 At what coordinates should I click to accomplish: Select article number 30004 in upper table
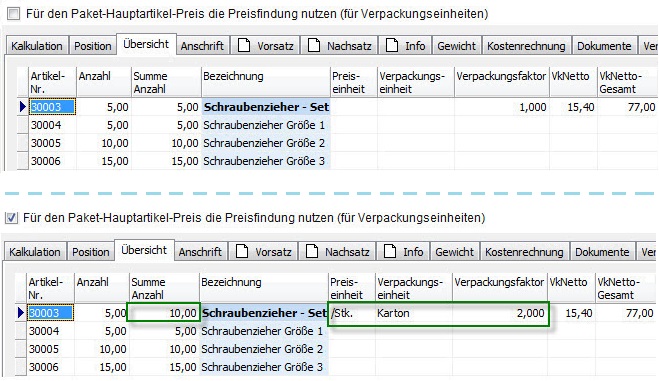52,125
